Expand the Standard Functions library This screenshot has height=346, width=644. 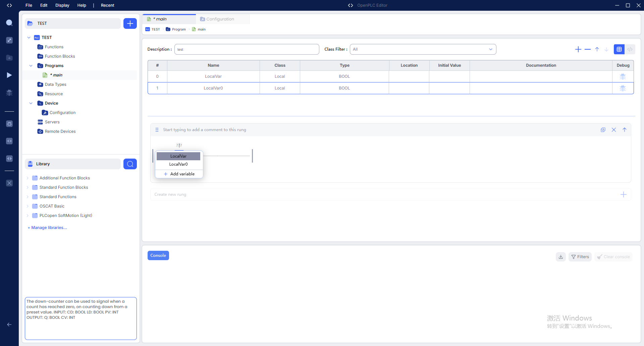(x=28, y=197)
